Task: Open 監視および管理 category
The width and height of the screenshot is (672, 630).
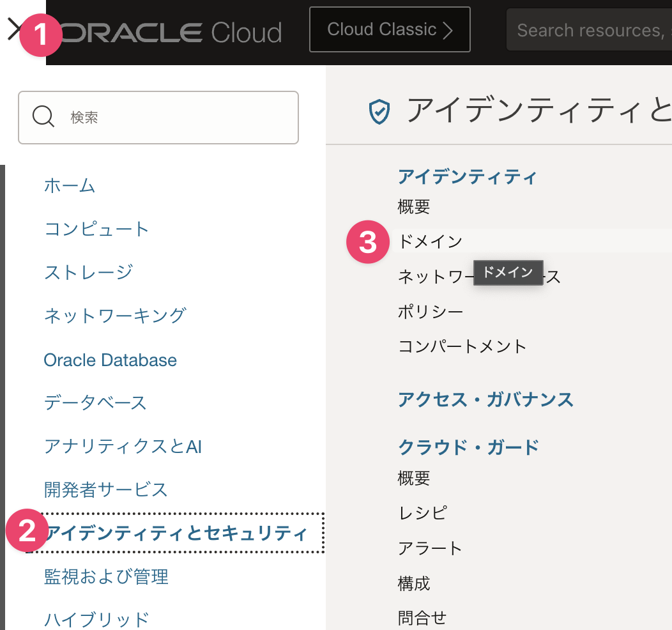Action: [106, 576]
